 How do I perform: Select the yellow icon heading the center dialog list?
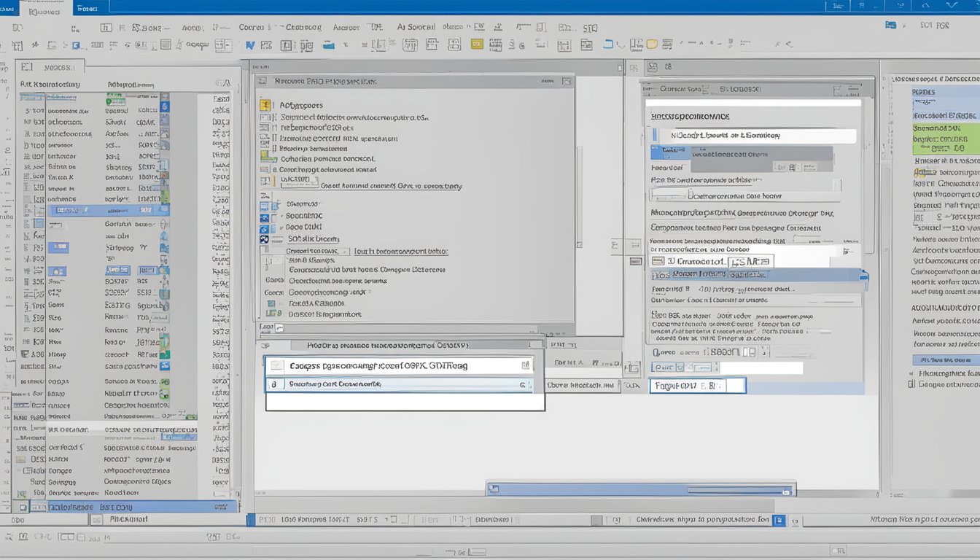click(265, 105)
